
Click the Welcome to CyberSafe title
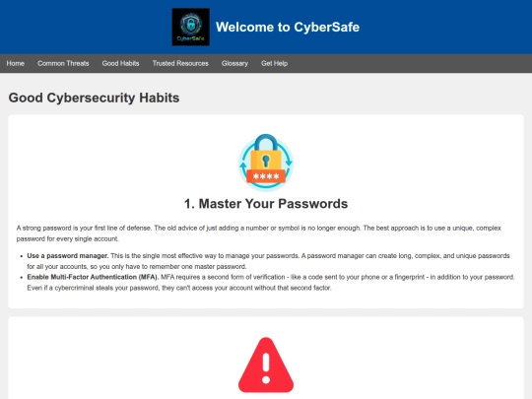pos(288,28)
